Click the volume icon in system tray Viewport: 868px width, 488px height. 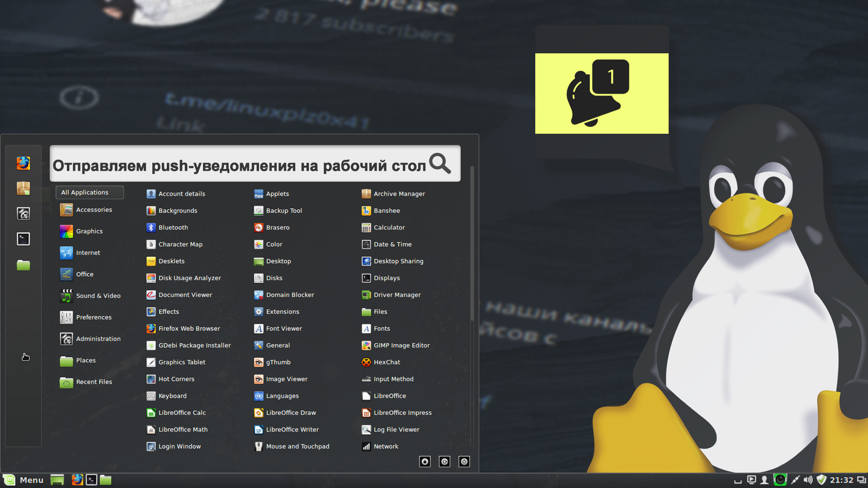[x=808, y=480]
